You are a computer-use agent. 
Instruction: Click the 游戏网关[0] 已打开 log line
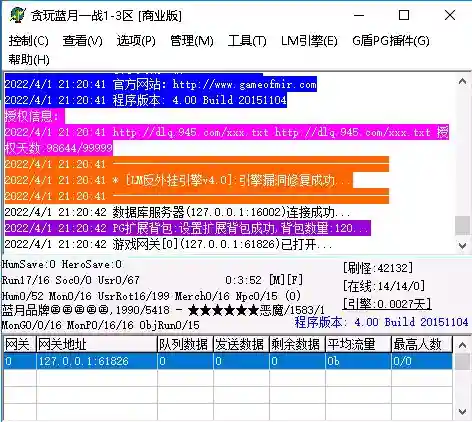tap(169, 244)
